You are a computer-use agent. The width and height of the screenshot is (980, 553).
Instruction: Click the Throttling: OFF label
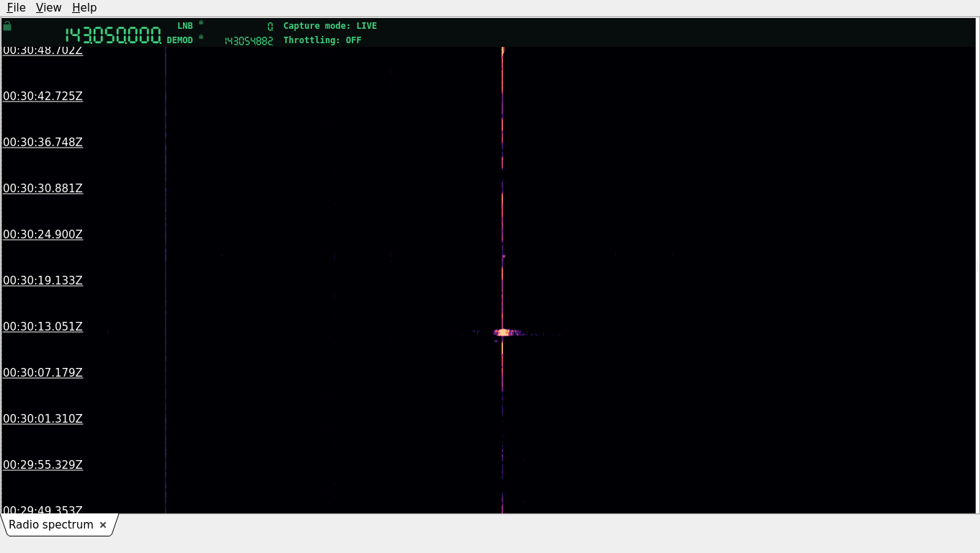pyautogui.click(x=322, y=40)
